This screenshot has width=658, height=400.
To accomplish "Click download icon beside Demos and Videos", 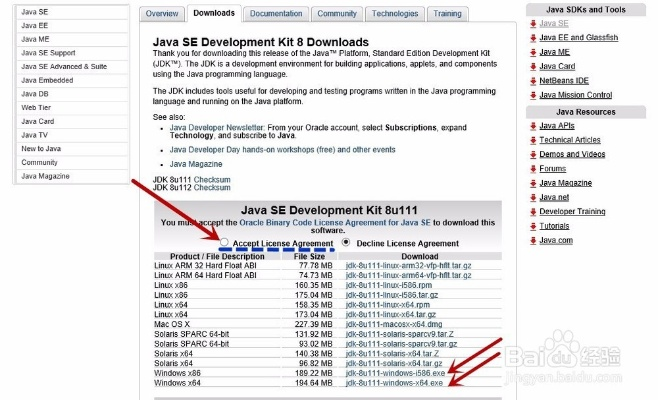I will click(x=533, y=154).
